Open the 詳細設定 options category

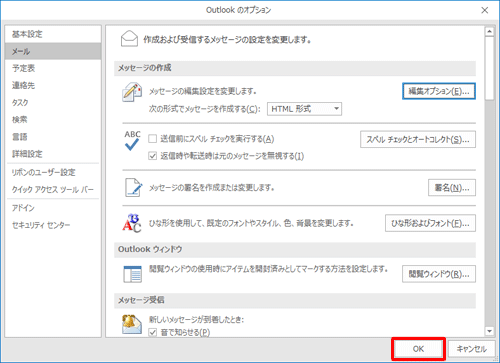[x=53, y=154]
